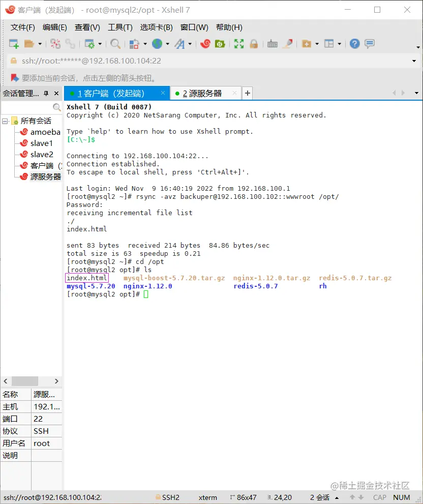Open the 窗口(W) menu
The width and height of the screenshot is (423, 504).
pyautogui.click(x=194, y=27)
